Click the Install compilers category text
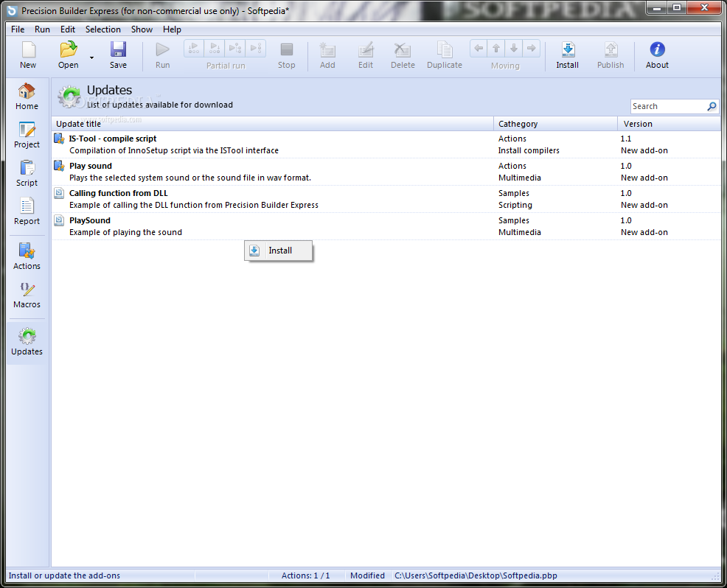Image resolution: width=727 pixels, height=588 pixels. point(529,150)
